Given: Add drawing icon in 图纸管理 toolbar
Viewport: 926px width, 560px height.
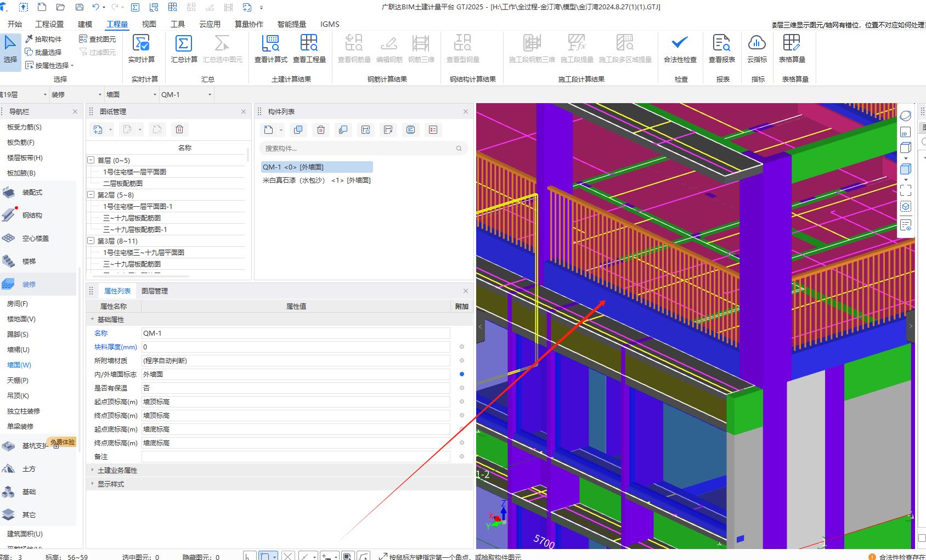Looking at the screenshot, I should 98,129.
